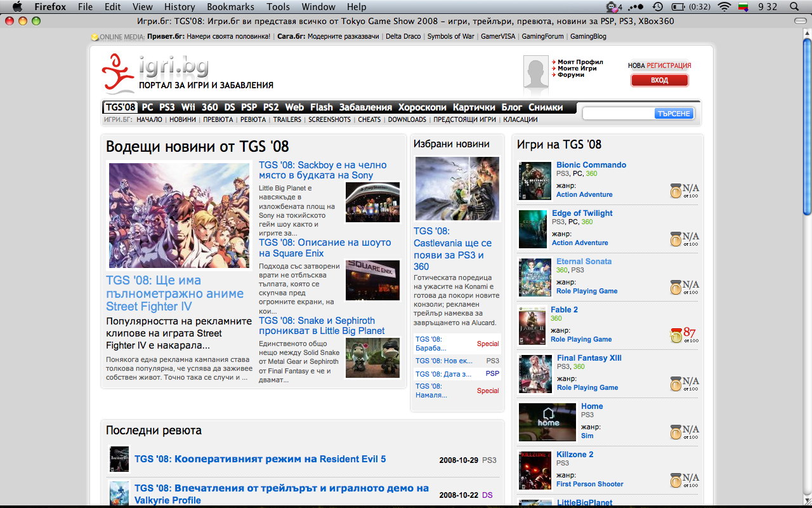
Task: Click the Resident Evil 5 review thumbnail
Action: (x=119, y=459)
